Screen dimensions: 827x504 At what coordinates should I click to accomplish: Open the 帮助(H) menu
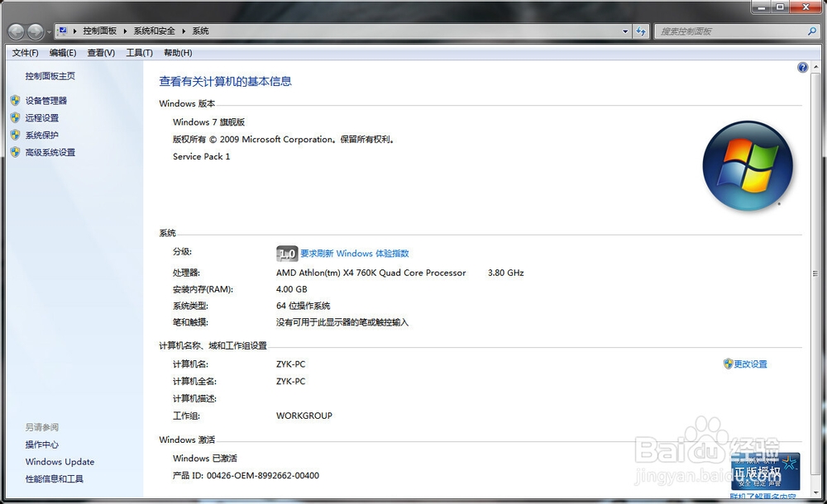coord(178,53)
